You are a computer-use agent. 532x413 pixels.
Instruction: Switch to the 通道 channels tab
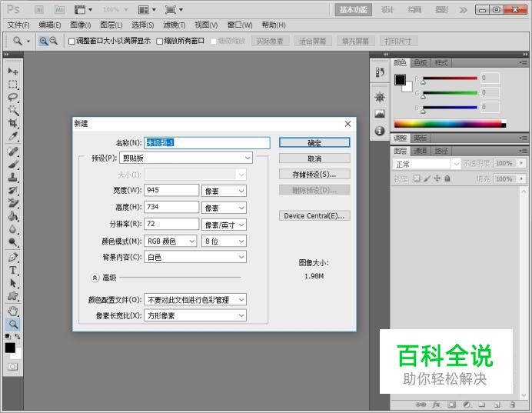[x=421, y=151]
